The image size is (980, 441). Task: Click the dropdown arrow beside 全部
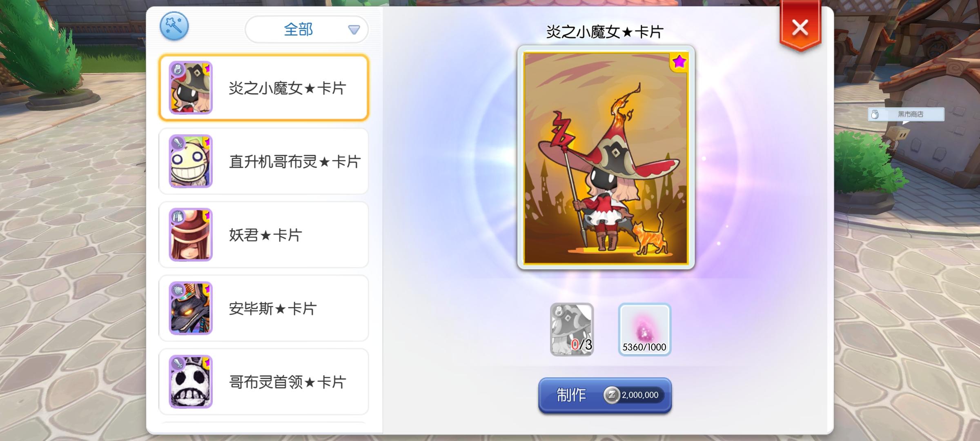pyautogui.click(x=354, y=30)
